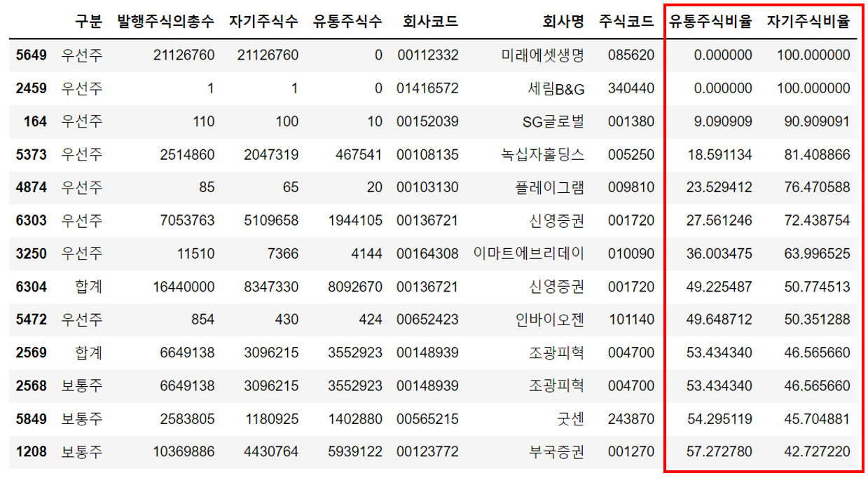This screenshot has height=478, width=868.
Task: Click stock code 243870
Action: tap(631, 418)
